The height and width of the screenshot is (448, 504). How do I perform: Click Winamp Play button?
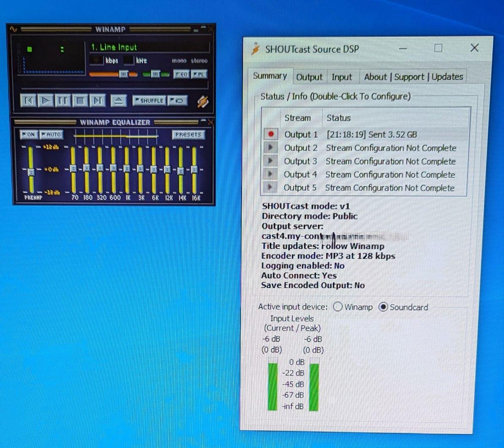pyautogui.click(x=46, y=101)
